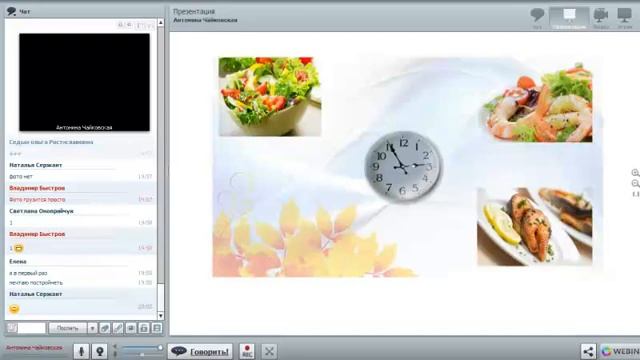Adjust the upper volume slider handle
Viewport: 640px width, 360px height.
pyautogui.click(x=160, y=348)
